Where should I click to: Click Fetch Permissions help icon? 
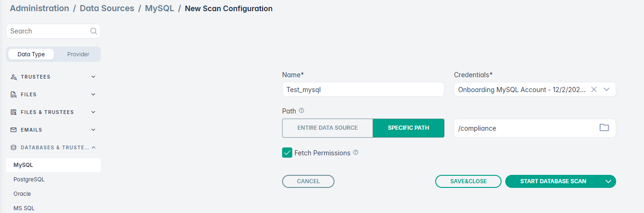pyautogui.click(x=356, y=153)
